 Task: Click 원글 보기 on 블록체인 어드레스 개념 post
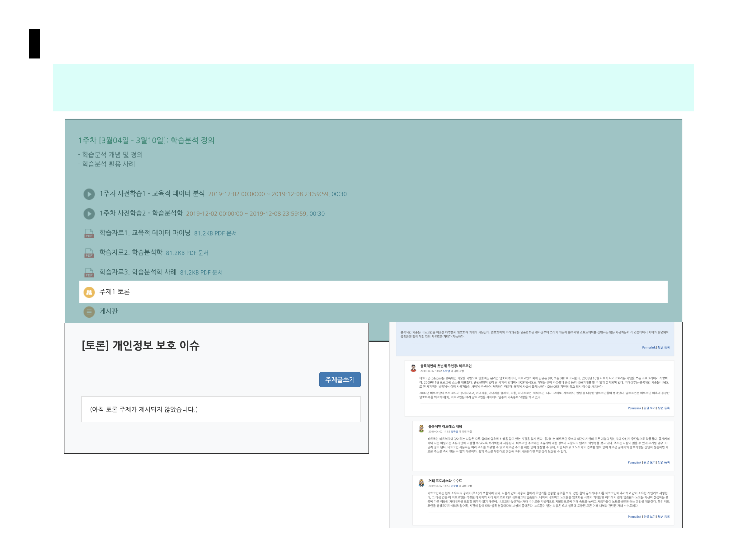650,462
